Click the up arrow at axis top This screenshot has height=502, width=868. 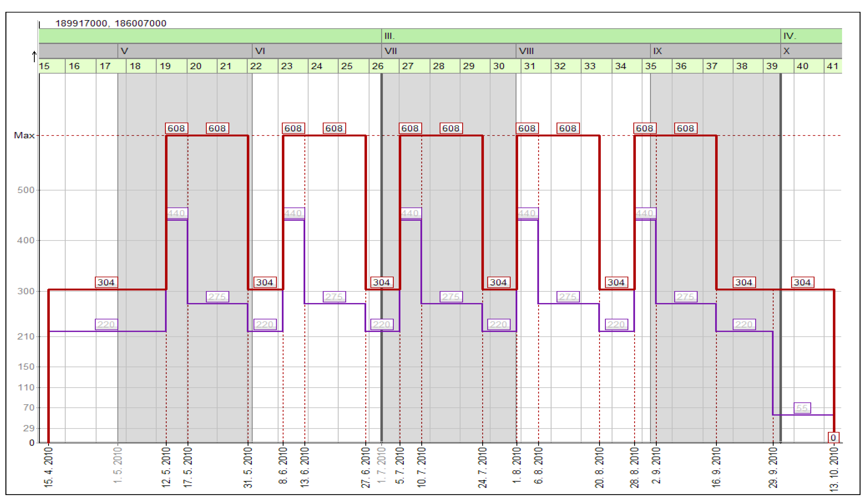pos(34,56)
